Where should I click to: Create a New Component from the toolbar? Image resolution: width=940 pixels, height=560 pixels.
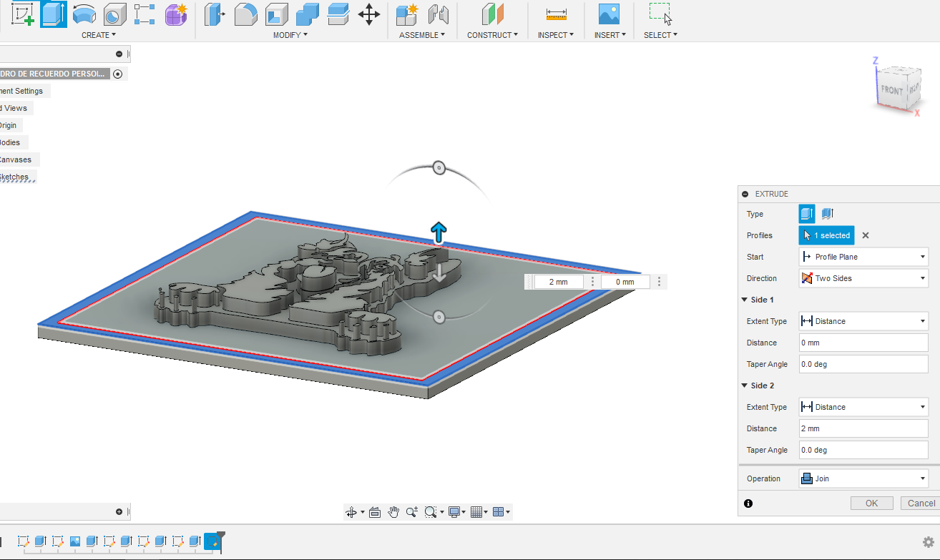pos(407,14)
